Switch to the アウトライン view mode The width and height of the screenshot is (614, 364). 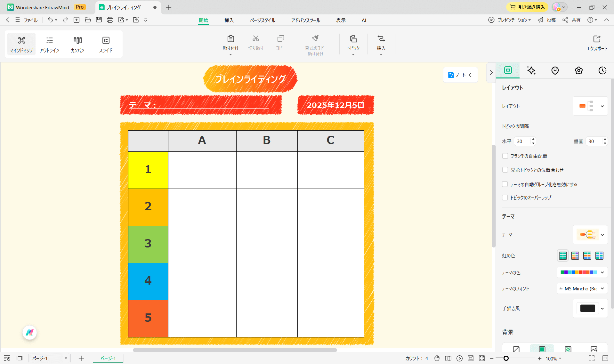point(50,44)
